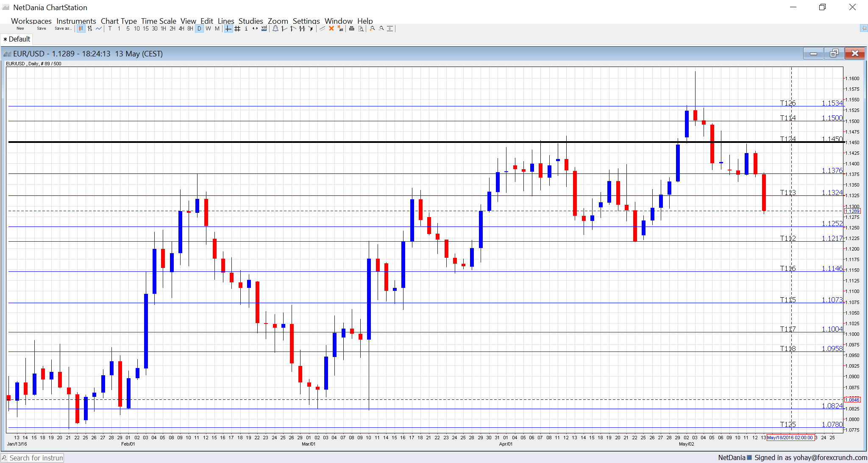The height and width of the screenshot is (463, 868).
Task: Click the red 1.0846 price marker
Action: coord(852,400)
